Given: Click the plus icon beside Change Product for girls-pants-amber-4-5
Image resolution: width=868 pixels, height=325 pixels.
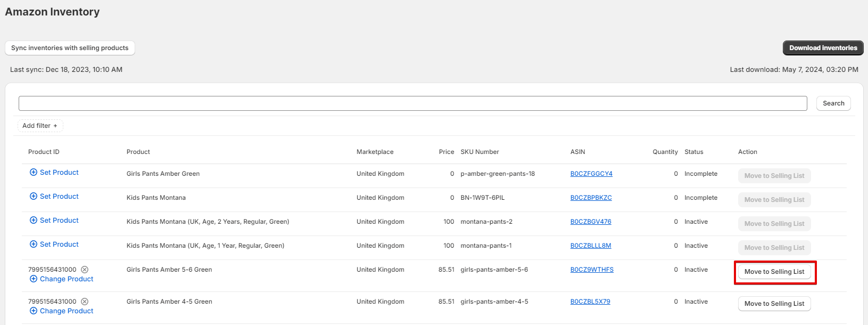Looking at the screenshot, I should point(34,311).
